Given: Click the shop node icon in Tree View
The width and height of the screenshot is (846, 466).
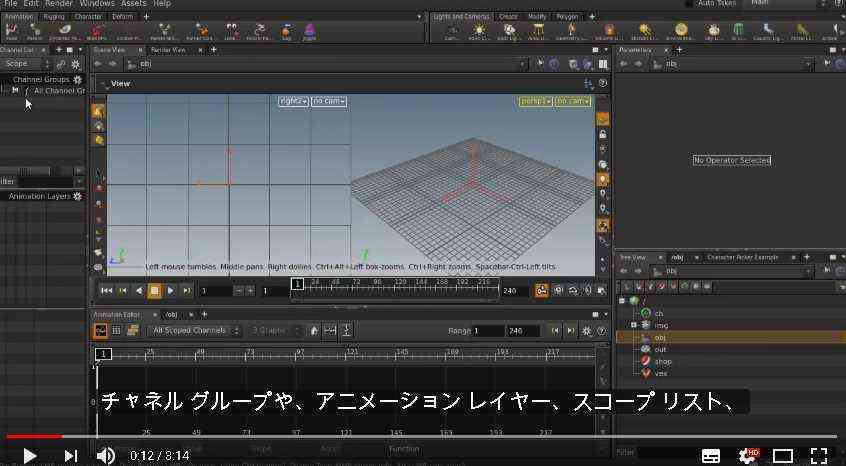Looking at the screenshot, I should coord(646,361).
